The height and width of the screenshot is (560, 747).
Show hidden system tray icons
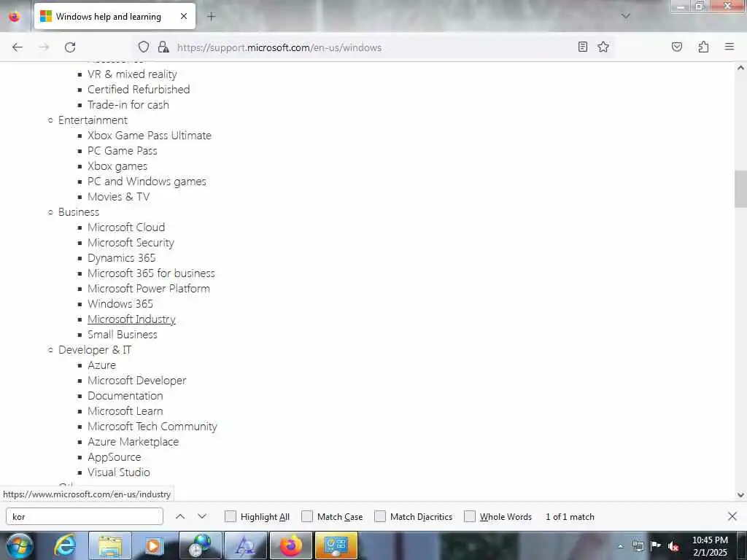[620, 546]
